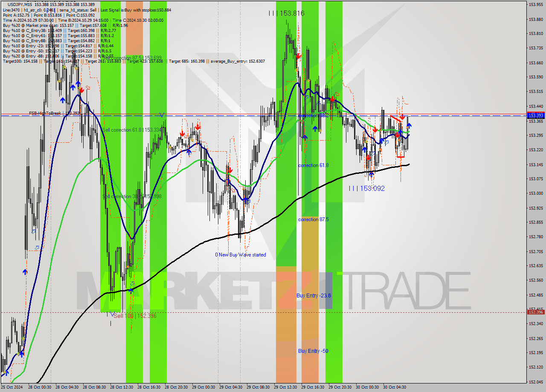The image size is (546, 392).
Task: Click the '28 Oct 00:30' time axis label
Action: (39, 387)
